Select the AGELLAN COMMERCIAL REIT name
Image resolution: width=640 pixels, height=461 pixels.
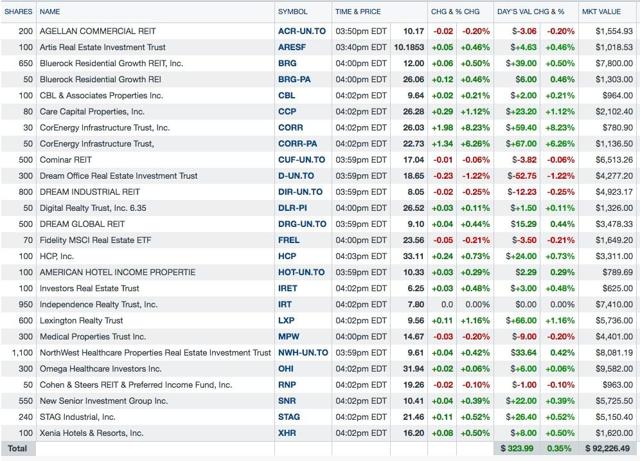[98, 31]
